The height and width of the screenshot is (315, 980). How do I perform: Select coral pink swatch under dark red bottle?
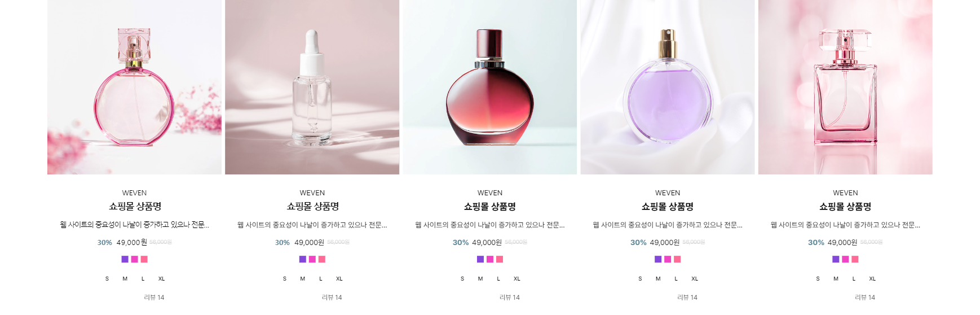point(500,259)
